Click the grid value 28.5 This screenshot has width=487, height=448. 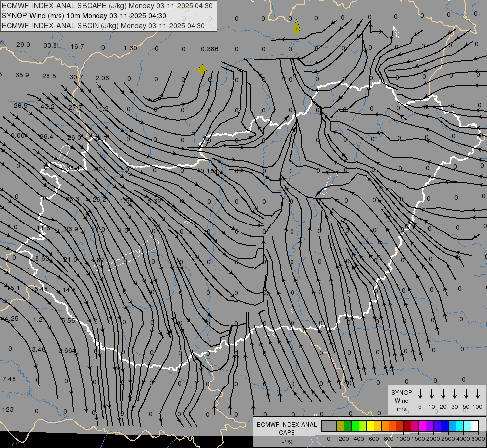[49, 76]
